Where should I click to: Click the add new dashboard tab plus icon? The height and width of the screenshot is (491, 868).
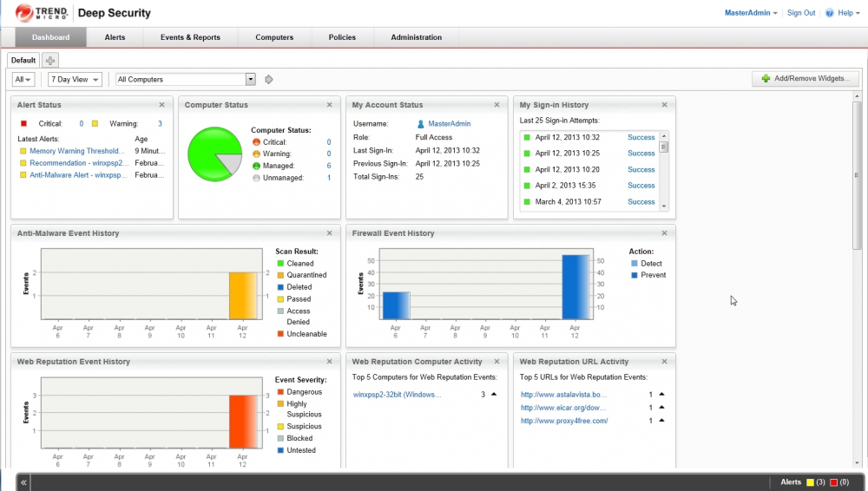click(x=50, y=61)
